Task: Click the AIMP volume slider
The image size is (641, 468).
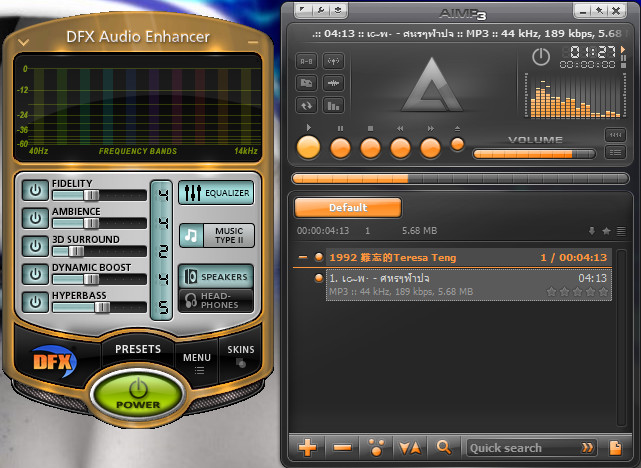Action: pyautogui.click(x=534, y=154)
